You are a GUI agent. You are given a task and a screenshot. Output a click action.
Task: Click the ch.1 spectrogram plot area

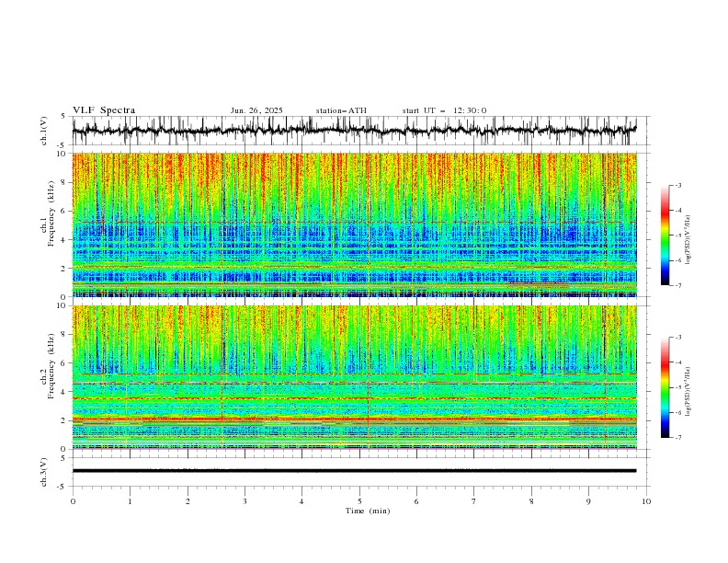click(354, 224)
